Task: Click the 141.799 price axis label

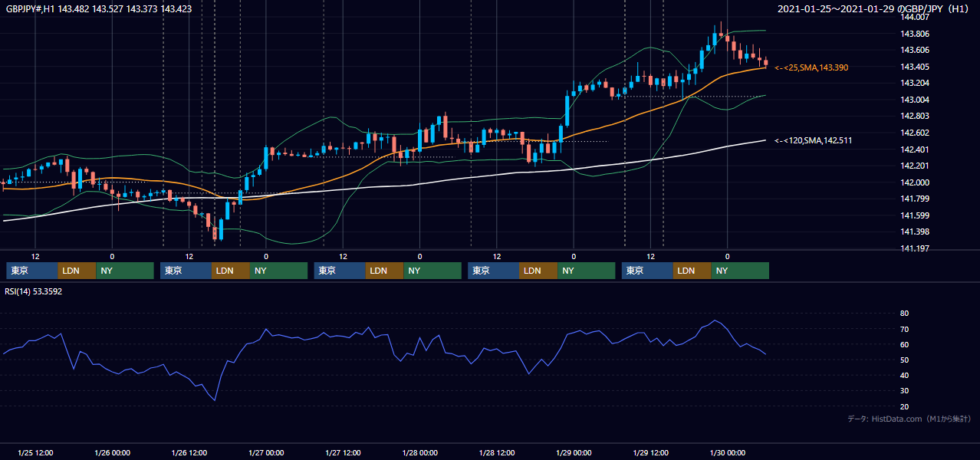Action: [915, 199]
